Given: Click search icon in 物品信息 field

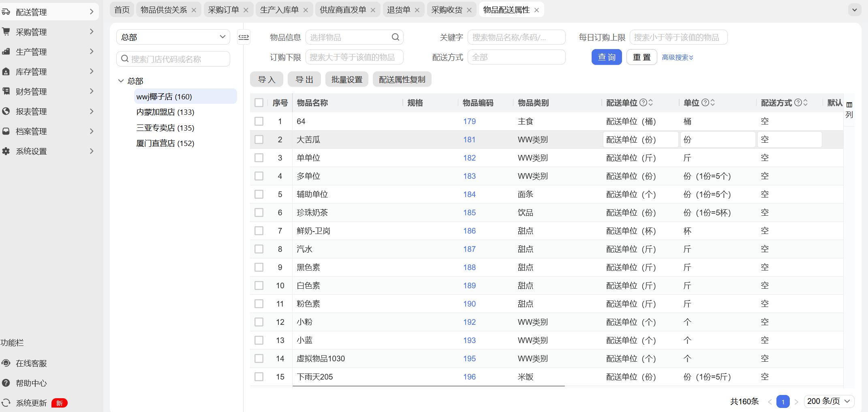Looking at the screenshot, I should [x=396, y=37].
